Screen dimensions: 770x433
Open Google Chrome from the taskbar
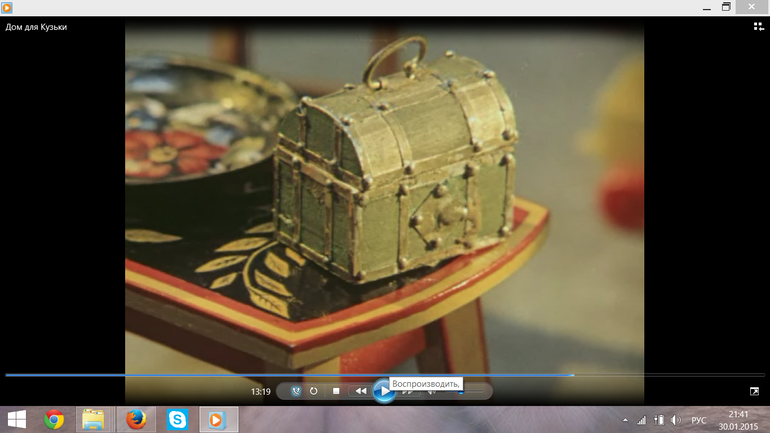click(54, 420)
